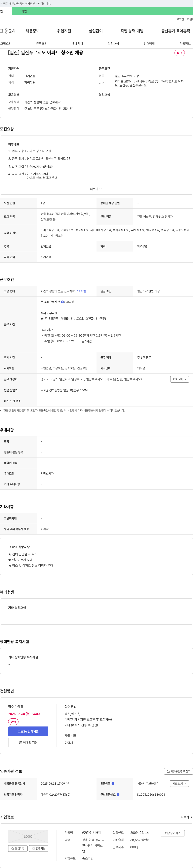Click the 이메일 지원 envelope button
Screen dimensions: 193x868
coord(28,742)
